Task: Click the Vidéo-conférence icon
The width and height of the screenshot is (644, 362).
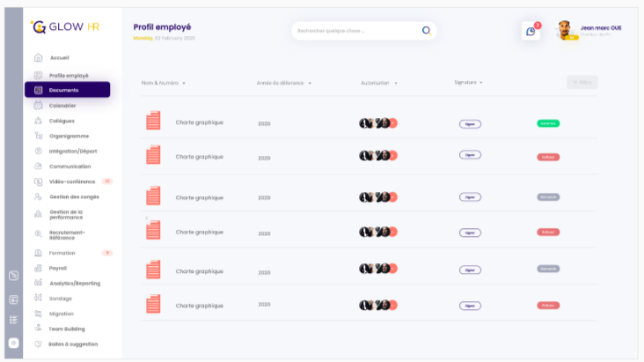Action: click(x=38, y=181)
